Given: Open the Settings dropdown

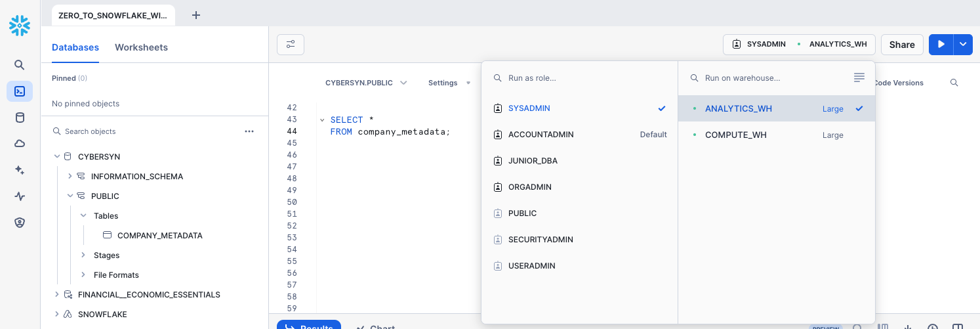Looking at the screenshot, I should click(x=449, y=83).
